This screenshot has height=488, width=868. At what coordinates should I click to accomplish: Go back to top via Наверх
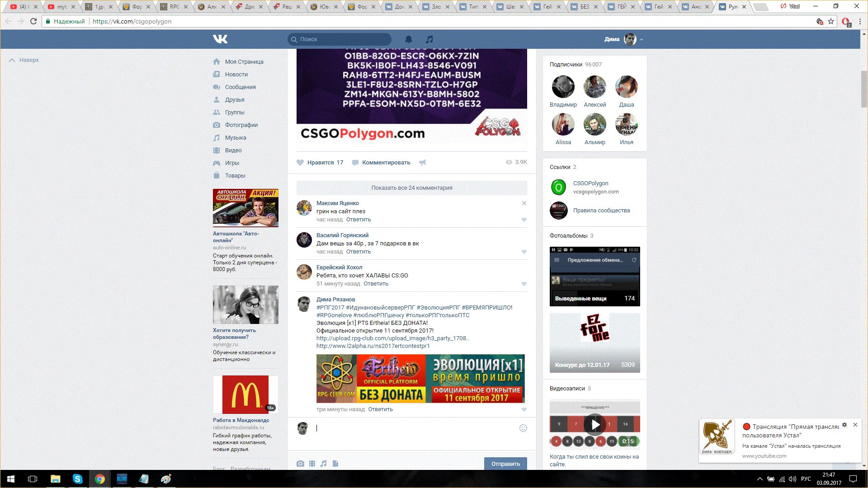pos(24,60)
